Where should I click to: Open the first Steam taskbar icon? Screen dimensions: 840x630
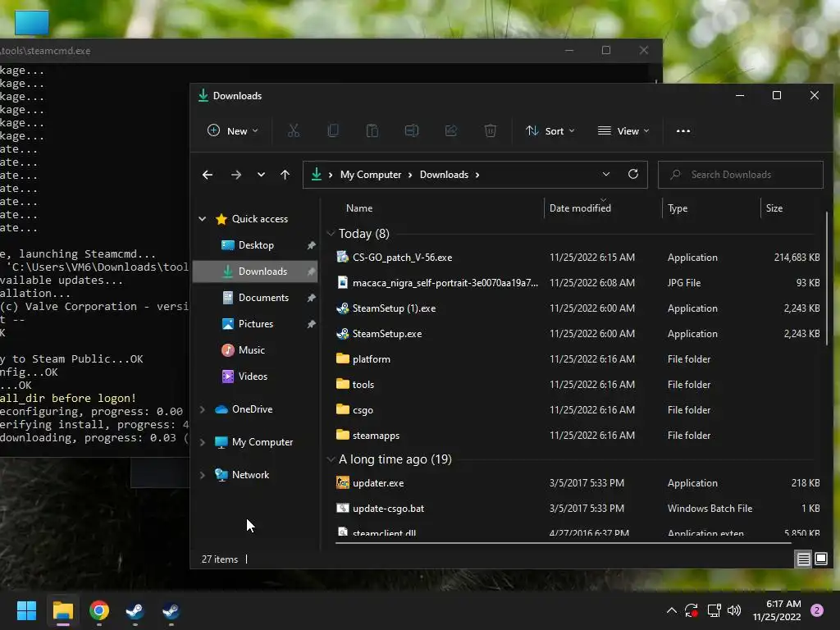point(135,610)
